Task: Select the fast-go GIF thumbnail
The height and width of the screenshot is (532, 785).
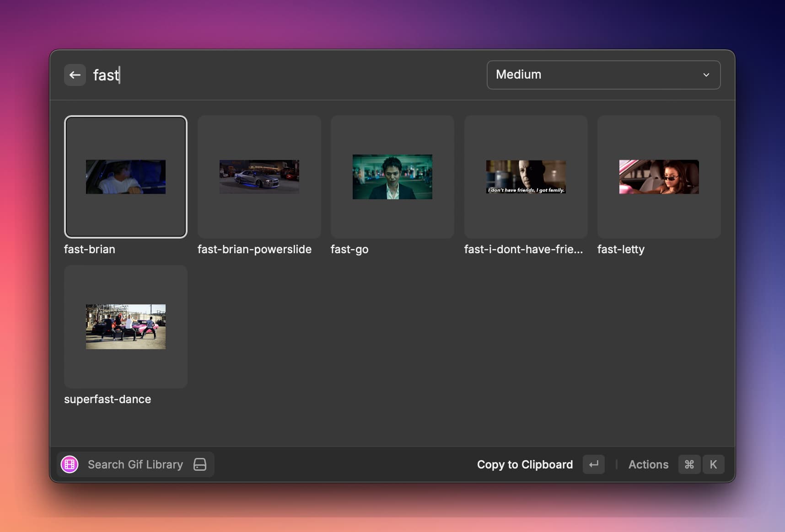Action: pos(392,177)
